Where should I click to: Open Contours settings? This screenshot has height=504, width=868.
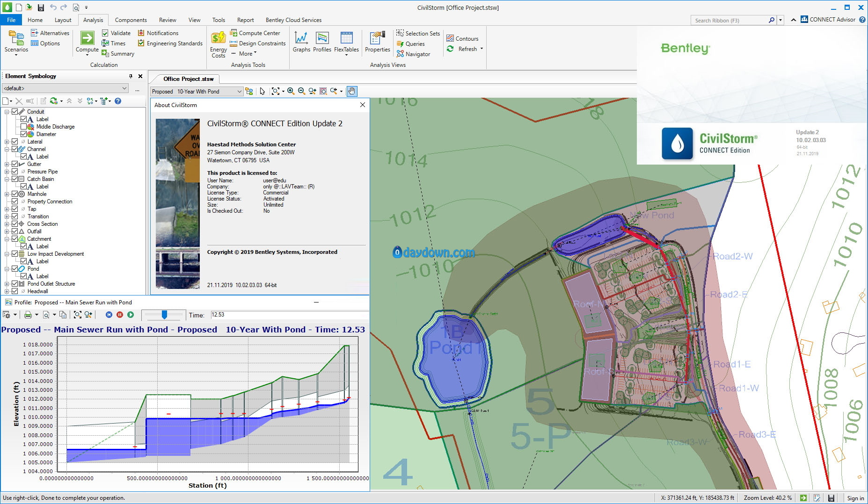(x=462, y=39)
